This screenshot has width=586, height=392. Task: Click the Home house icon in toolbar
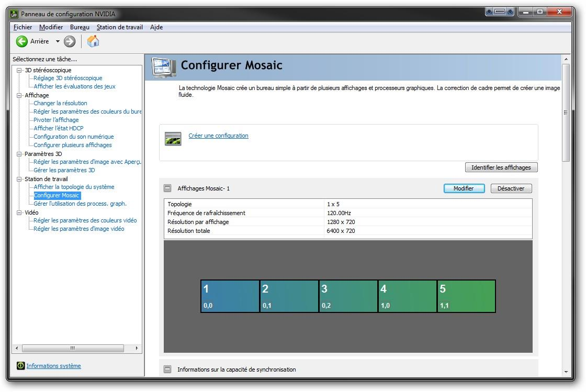click(93, 41)
